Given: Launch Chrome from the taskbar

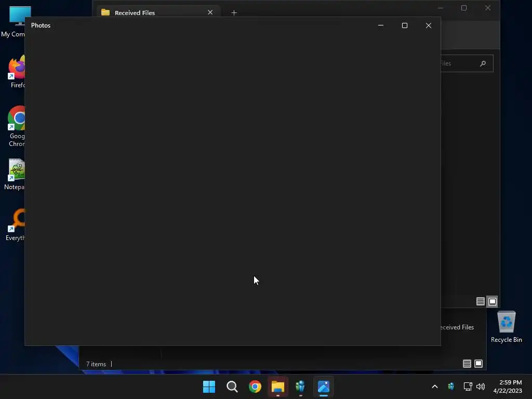Looking at the screenshot, I should [255, 387].
